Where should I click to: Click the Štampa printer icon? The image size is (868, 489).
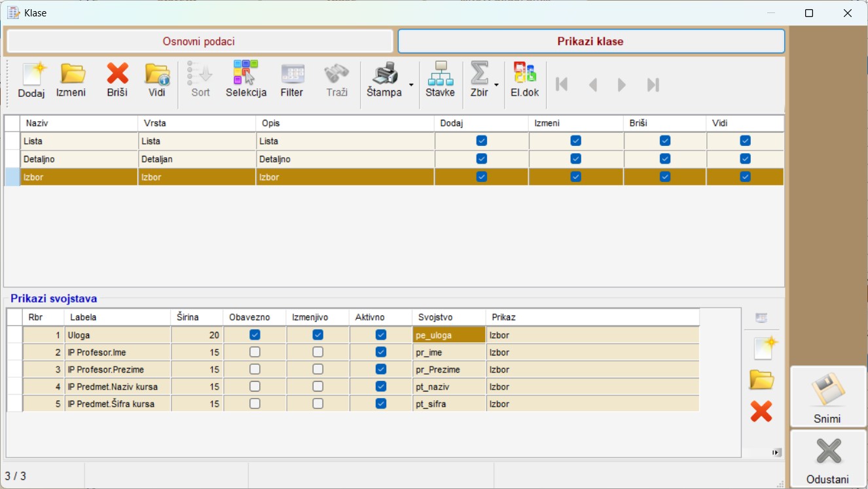point(386,73)
